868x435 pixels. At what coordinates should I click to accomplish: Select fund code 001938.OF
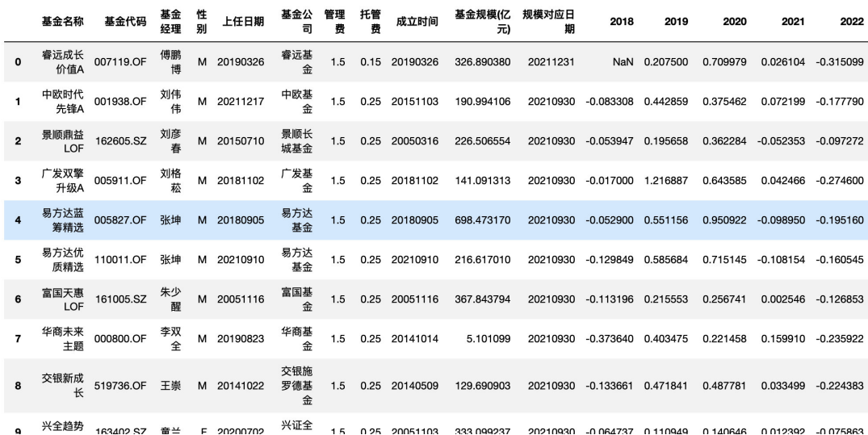pos(120,102)
